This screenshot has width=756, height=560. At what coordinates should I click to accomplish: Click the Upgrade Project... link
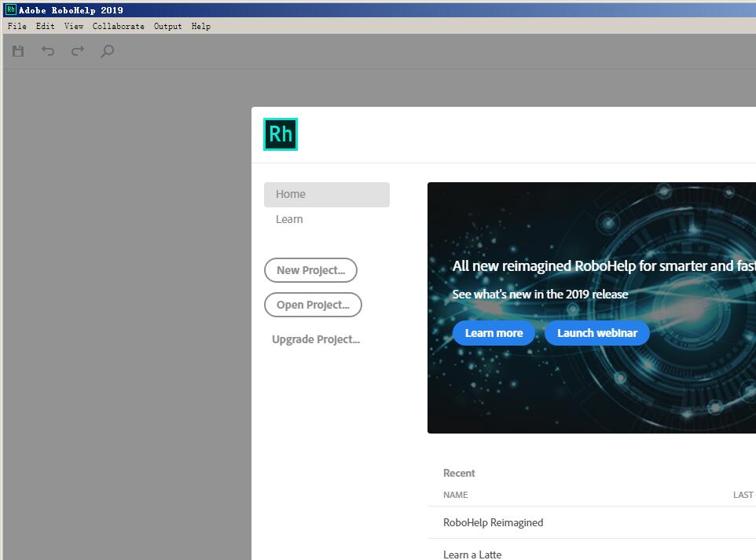(316, 339)
